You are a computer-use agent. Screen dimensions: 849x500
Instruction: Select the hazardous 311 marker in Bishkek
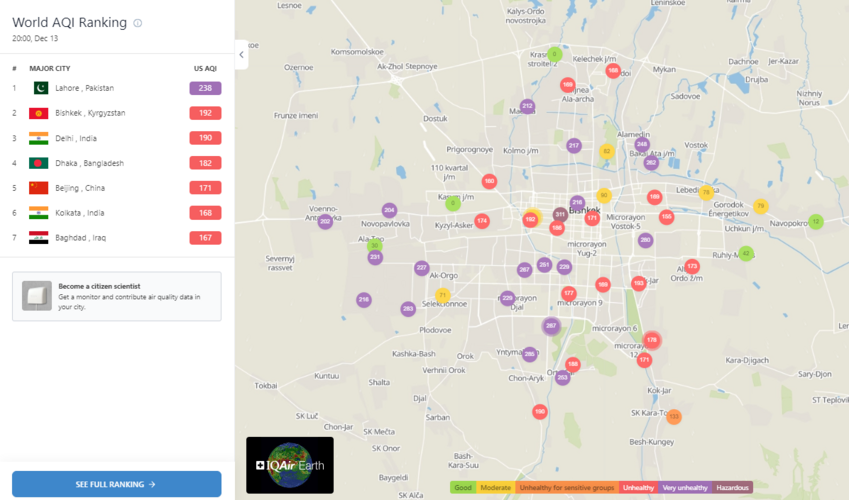click(560, 214)
